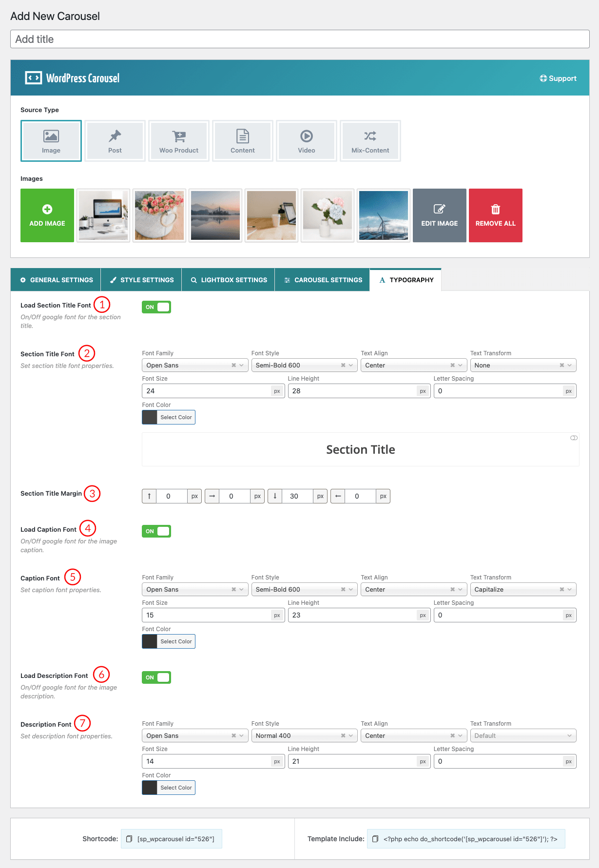
Task: Select the Image source type
Action: click(x=51, y=141)
